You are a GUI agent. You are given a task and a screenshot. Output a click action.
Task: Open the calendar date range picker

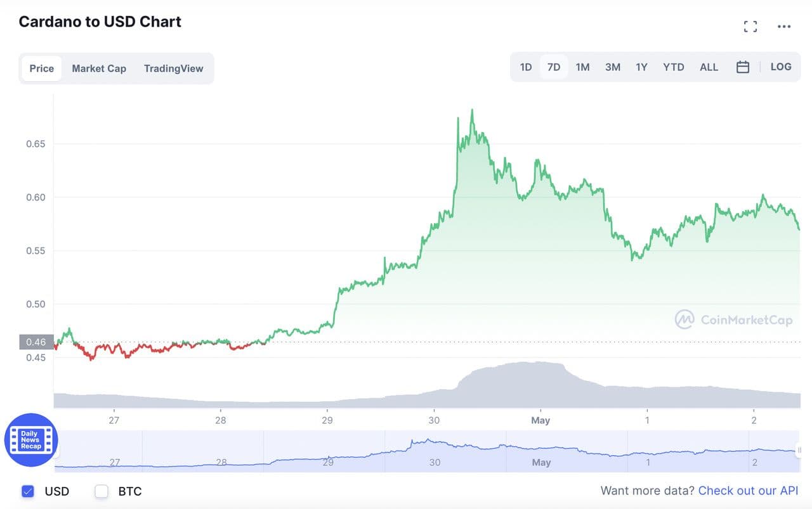point(743,67)
